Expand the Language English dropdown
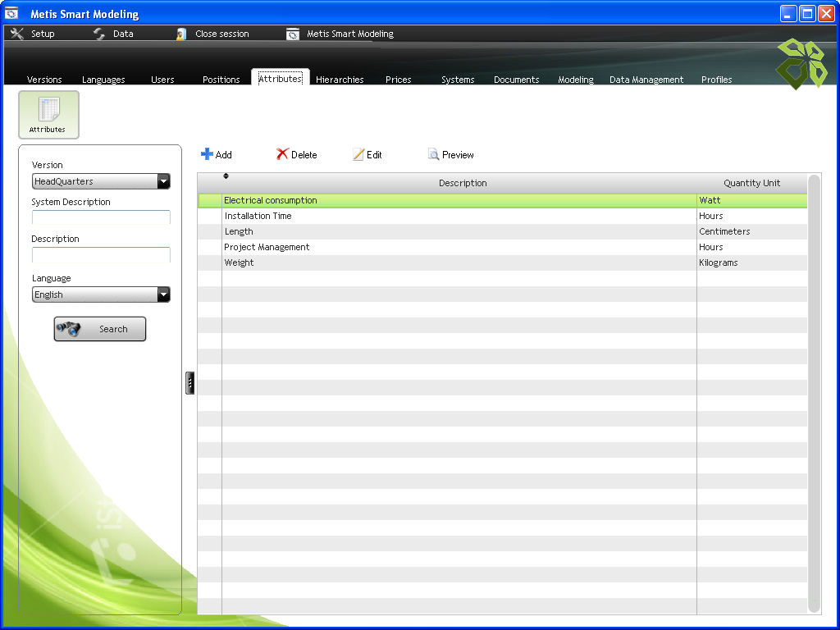The width and height of the screenshot is (840, 630). point(163,294)
